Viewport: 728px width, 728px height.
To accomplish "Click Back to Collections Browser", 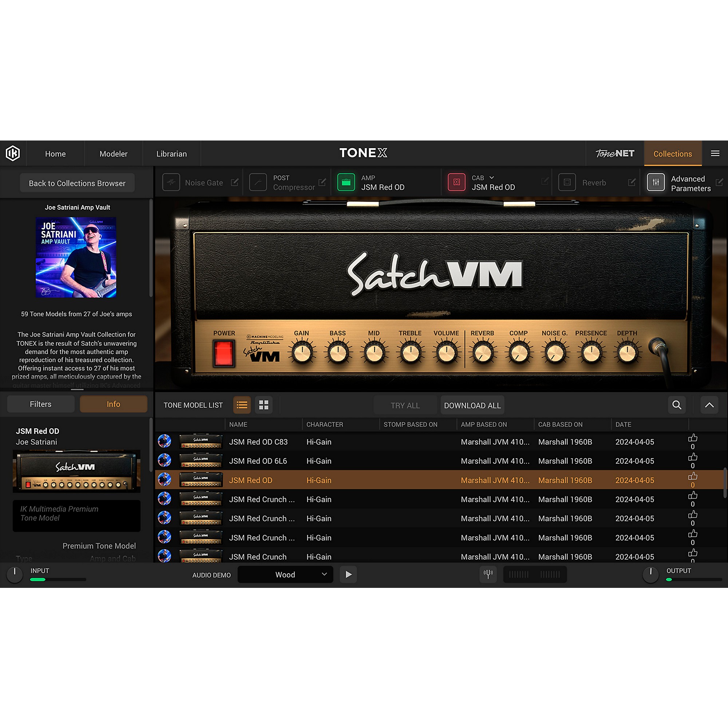I will [77, 183].
